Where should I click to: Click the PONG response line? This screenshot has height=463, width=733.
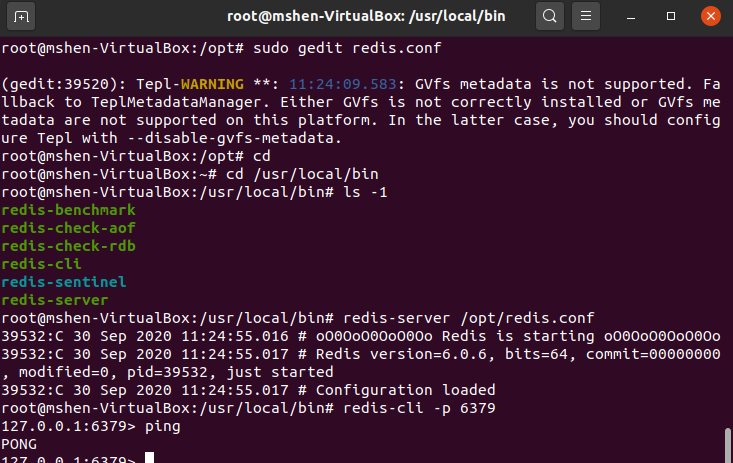[18, 443]
